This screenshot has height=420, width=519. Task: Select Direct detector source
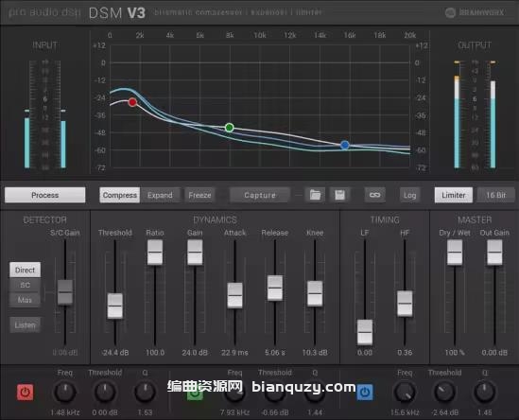(x=26, y=270)
